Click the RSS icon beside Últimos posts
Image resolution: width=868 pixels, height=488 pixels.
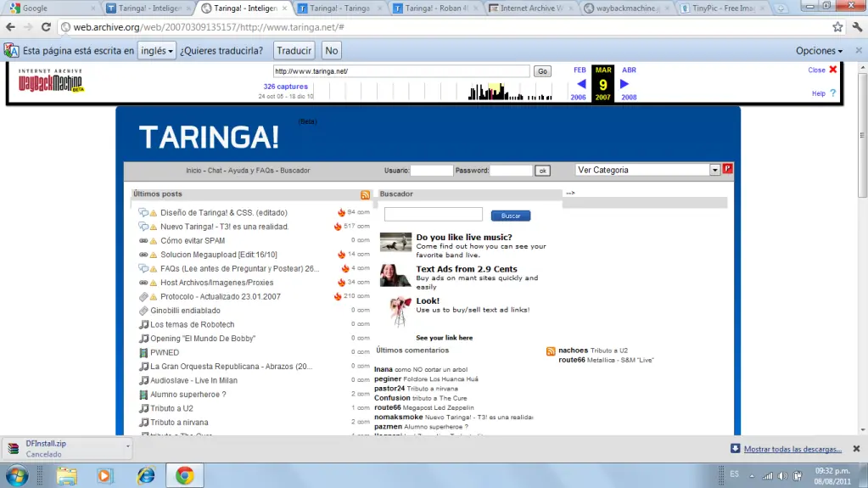[x=365, y=195]
